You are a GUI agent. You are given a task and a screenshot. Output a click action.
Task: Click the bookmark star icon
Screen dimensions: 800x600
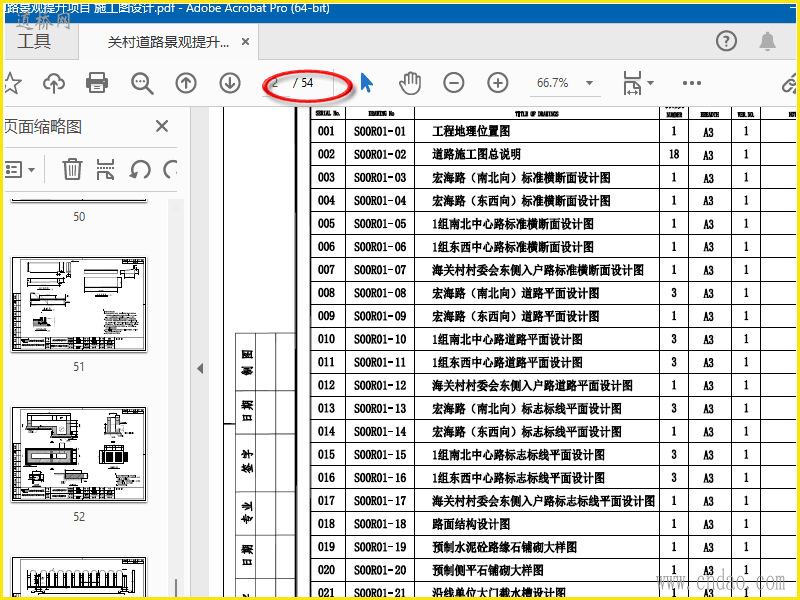(12, 83)
